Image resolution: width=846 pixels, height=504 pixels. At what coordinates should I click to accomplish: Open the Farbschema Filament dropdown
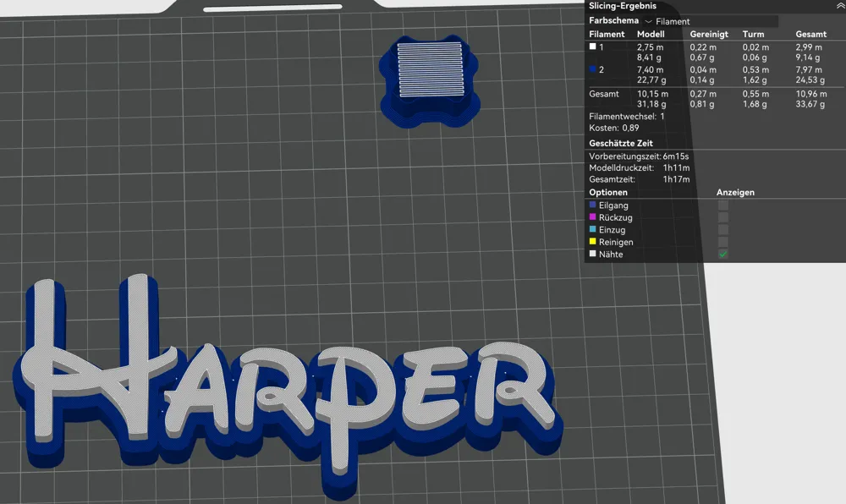(x=710, y=21)
